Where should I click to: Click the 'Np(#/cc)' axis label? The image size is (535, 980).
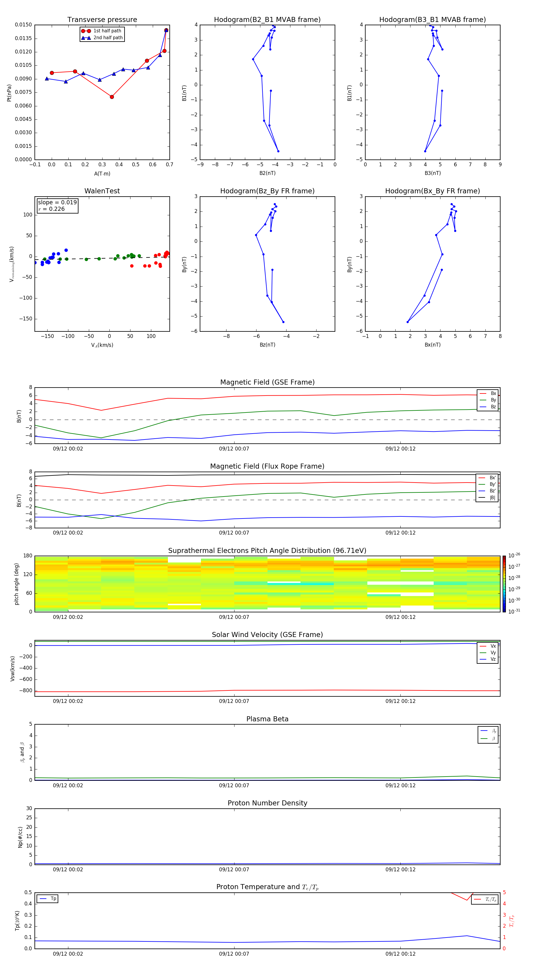point(20,837)
